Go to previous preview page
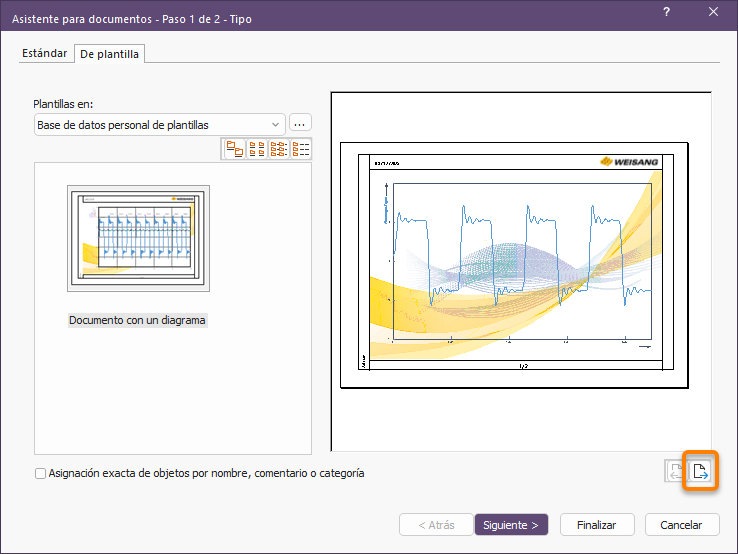This screenshot has width=738, height=554. (x=677, y=472)
